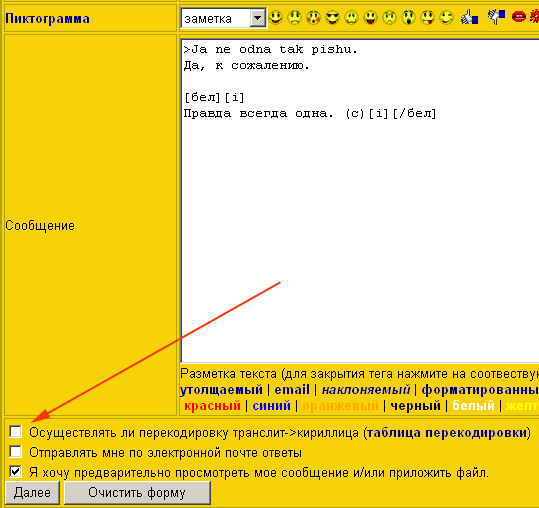
Task: Click the 'Далее' button
Action: tap(32, 493)
